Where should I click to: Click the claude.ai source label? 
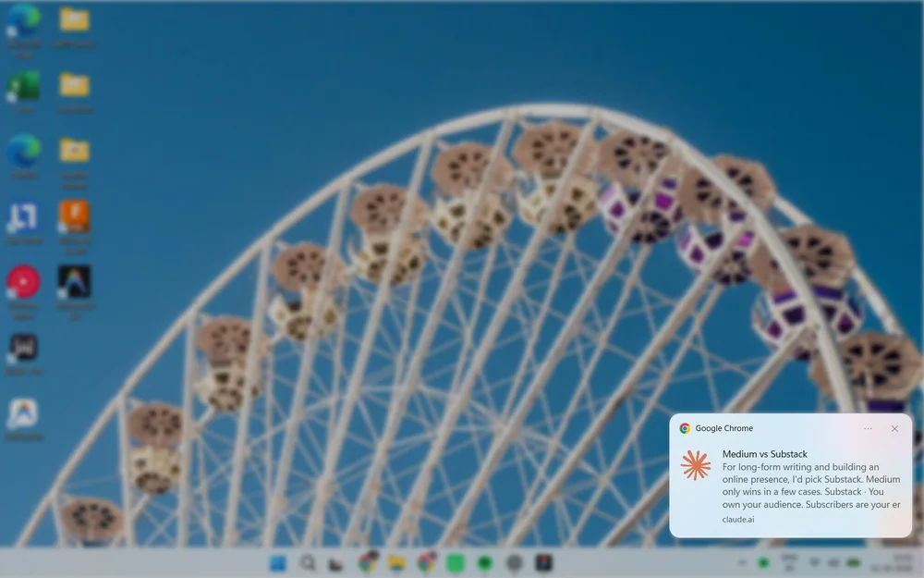point(738,520)
